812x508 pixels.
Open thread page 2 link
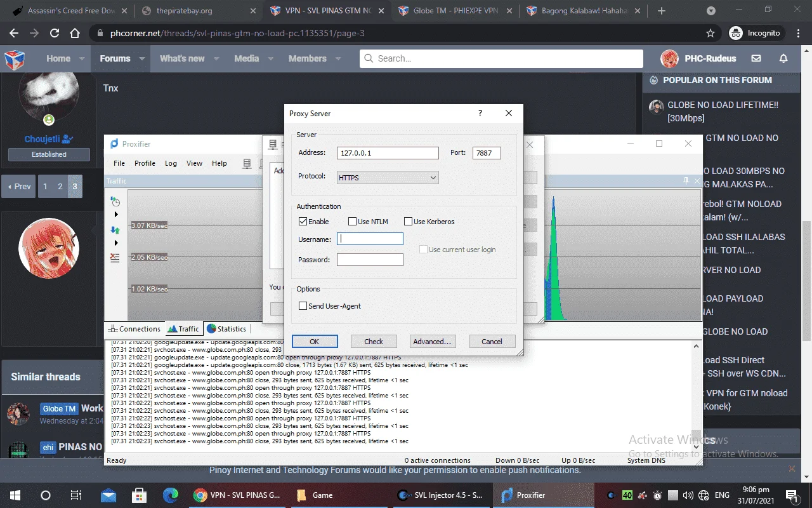point(60,187)
